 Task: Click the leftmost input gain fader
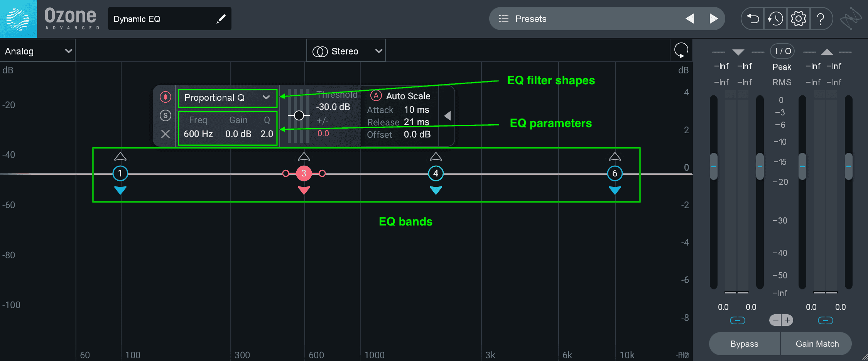[713, 166]
